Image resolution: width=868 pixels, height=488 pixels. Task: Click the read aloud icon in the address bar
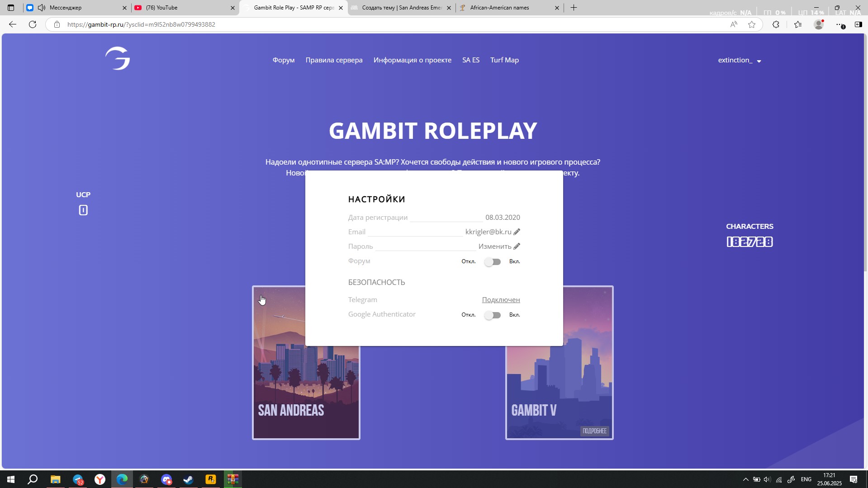[734, 24]
